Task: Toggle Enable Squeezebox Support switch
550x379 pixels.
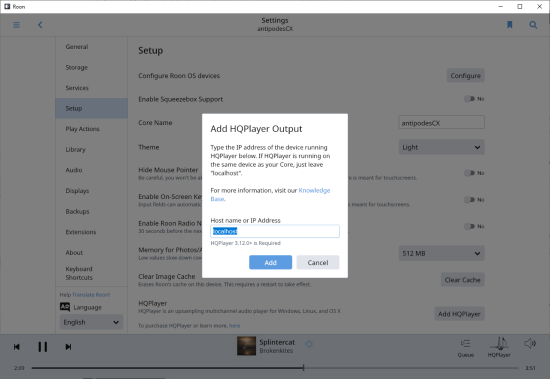Action: tap(469, 99)
